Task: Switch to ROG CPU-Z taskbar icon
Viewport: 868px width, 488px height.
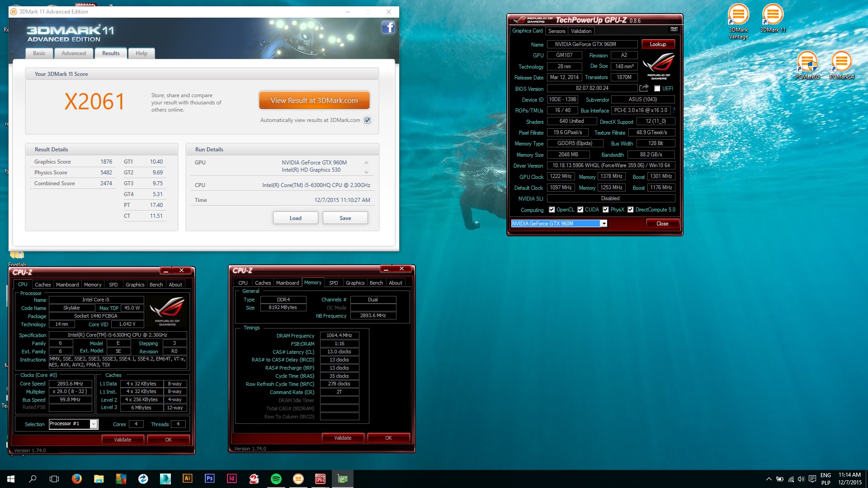Action: 320,479
